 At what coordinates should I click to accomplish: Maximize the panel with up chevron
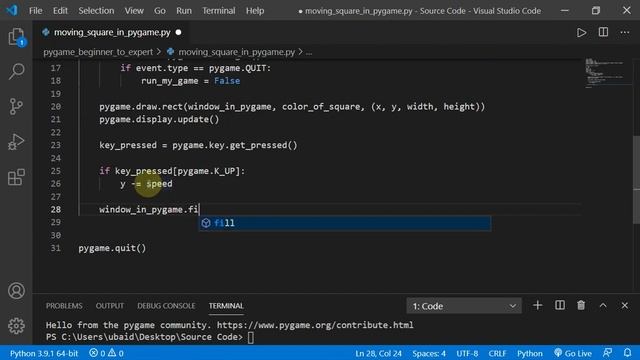pos(603,305)
